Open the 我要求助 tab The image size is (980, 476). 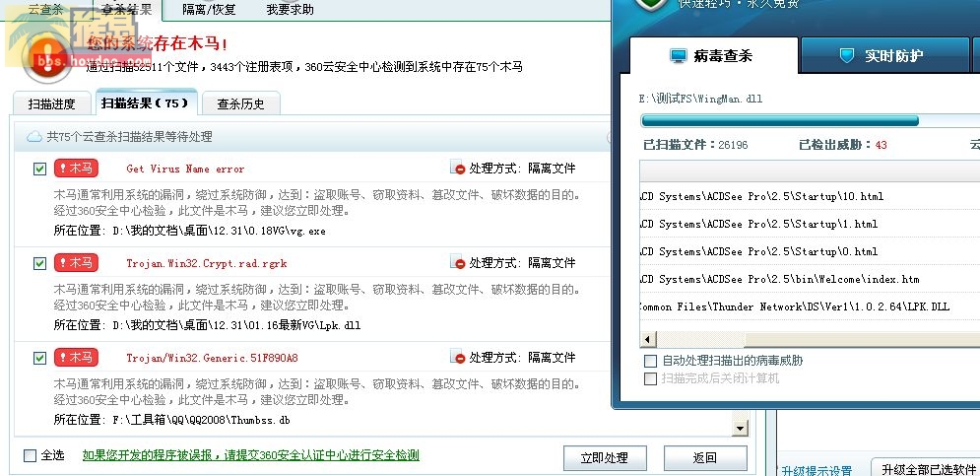pyautogui.click(x=290, y=10)
